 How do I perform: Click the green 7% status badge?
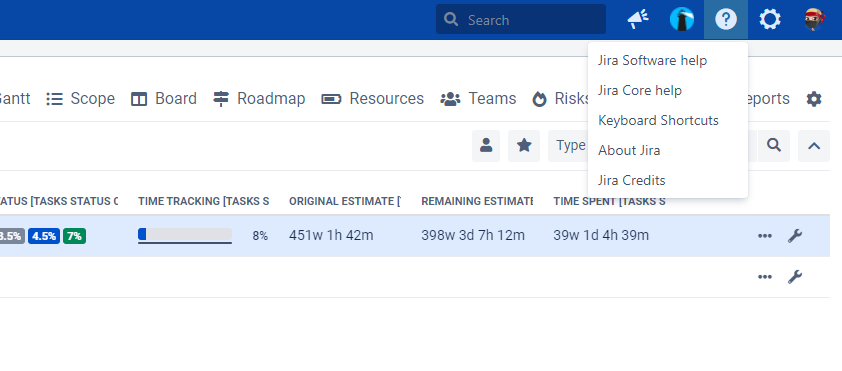pos(74,236)
